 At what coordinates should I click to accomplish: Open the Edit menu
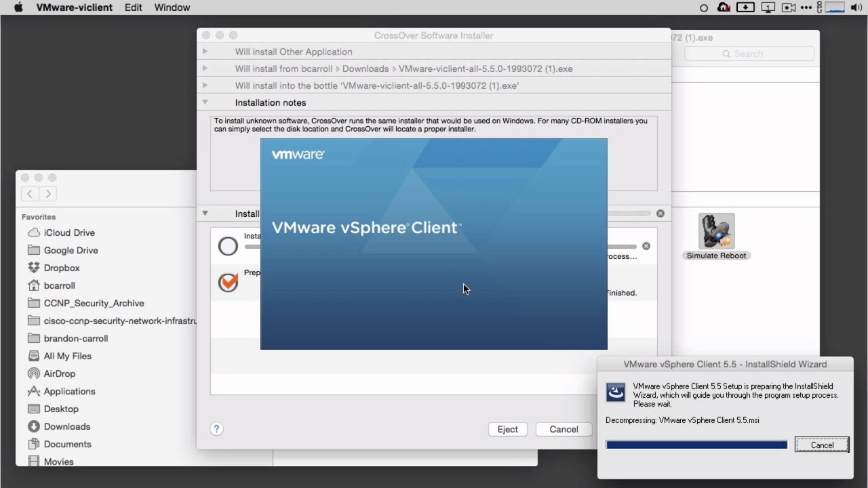click(x=133, y=7)
